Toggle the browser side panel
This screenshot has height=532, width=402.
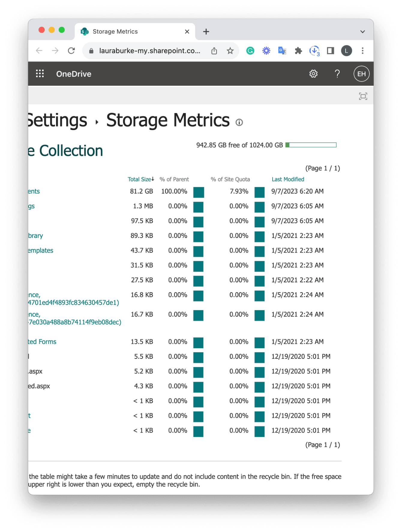coord(330,51)
